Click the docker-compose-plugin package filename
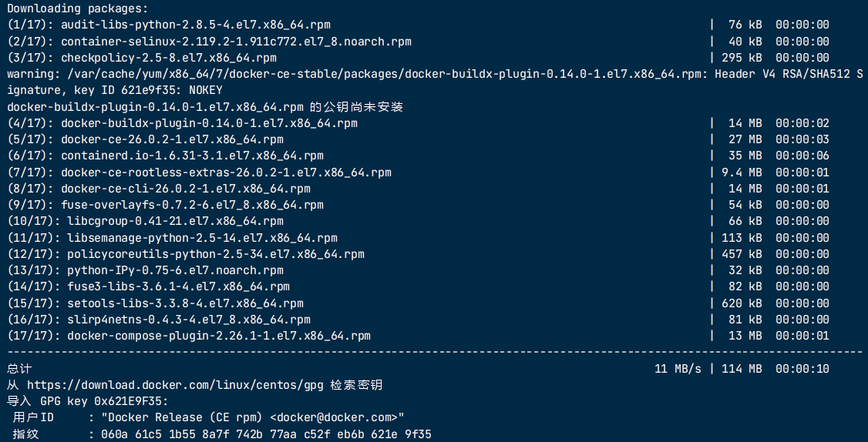The image size is (868, 442). (x=219, y=336)
